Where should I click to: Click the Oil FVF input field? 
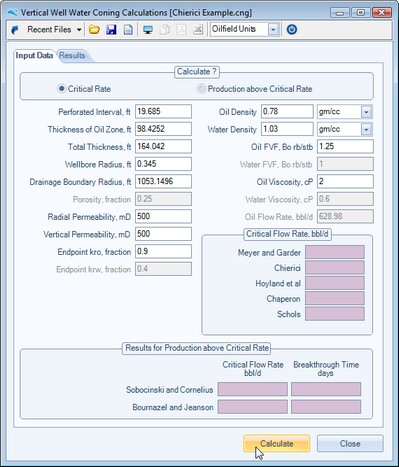[x=345, y=146]
